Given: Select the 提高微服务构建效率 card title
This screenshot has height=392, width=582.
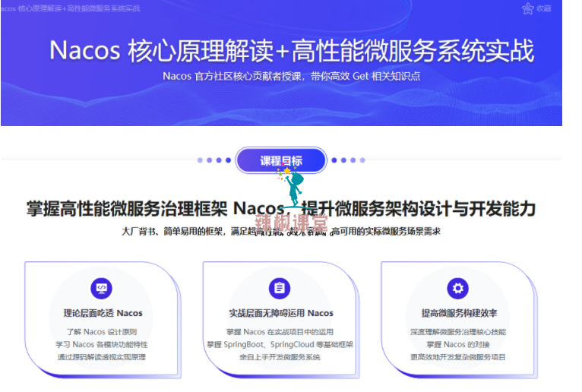Looking at the screenshot, I should tap(459, 313).
